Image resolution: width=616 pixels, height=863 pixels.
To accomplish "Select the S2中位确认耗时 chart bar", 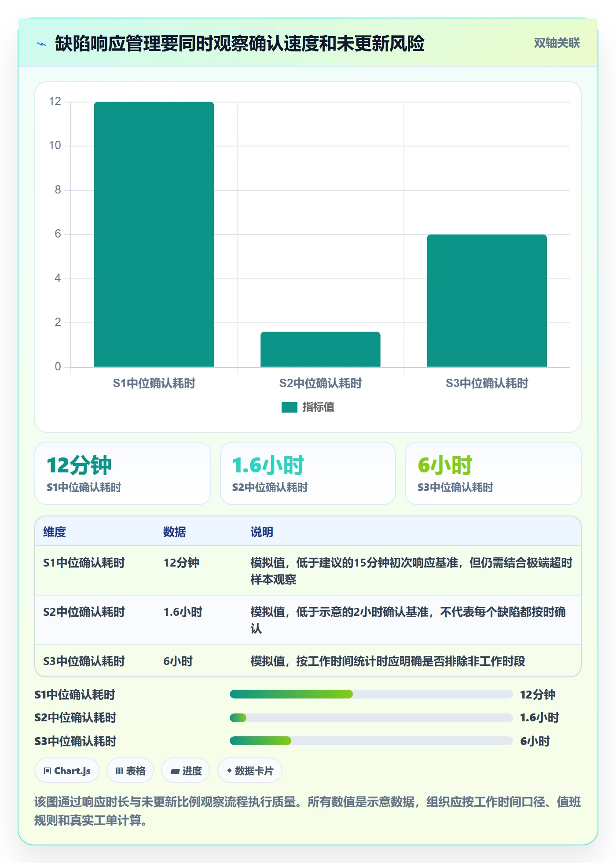I will [x=320, y=349].
